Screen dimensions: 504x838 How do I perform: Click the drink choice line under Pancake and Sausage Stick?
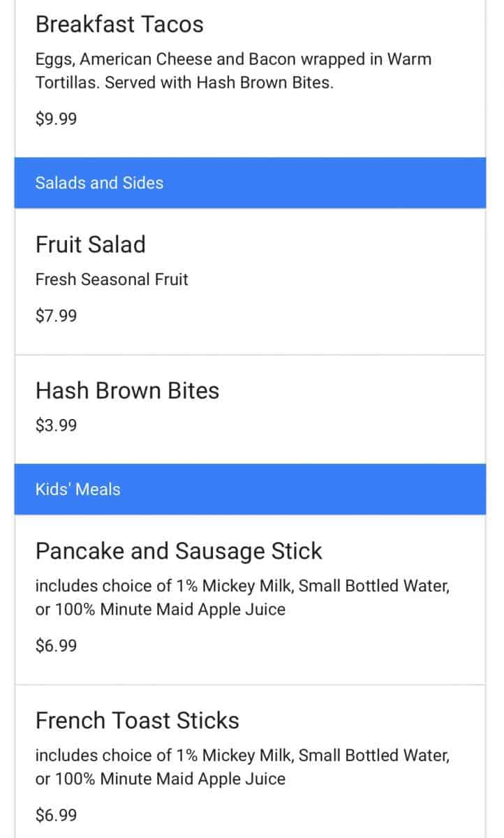point(242,586)
